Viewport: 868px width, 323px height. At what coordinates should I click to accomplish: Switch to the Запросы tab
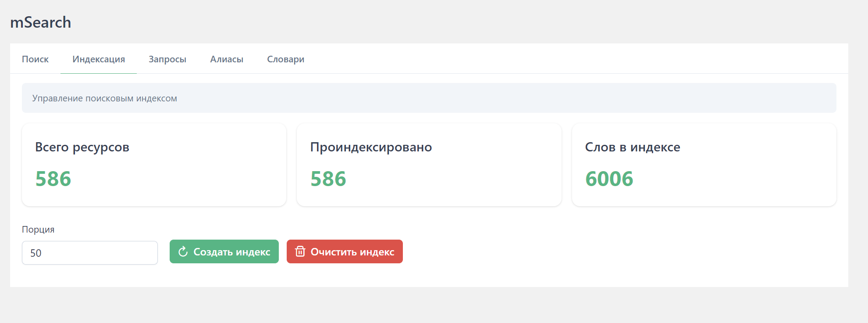tap(167, 59)
